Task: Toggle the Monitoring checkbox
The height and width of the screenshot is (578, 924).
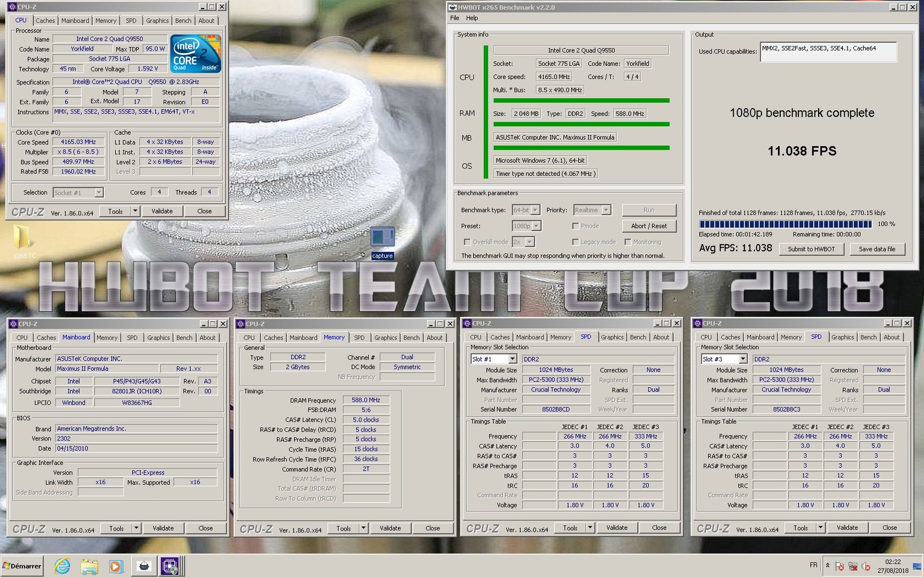Action: 628,242
